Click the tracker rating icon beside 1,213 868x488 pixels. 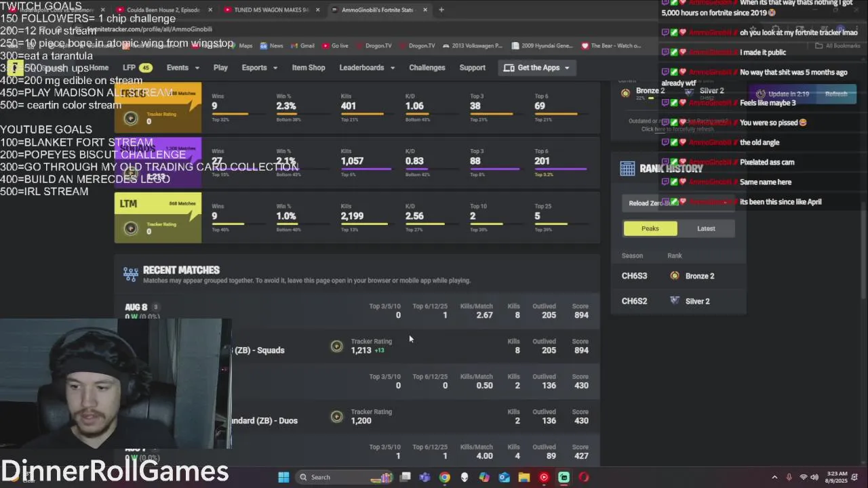(x=336, y=346)
